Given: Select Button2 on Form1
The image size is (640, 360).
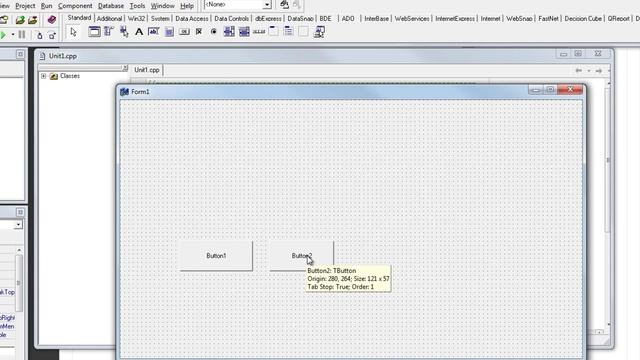Looking at the screenshot, I should (x=302, y=256).
